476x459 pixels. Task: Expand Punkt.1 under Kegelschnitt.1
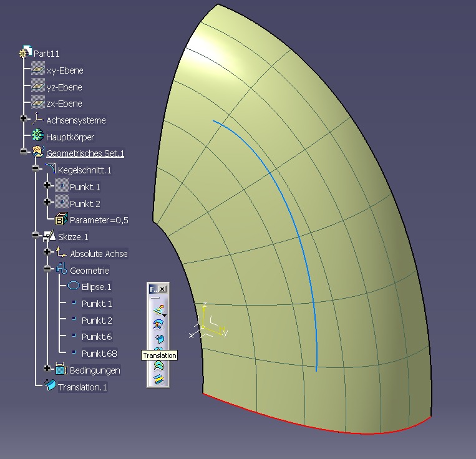click(47, 185)
